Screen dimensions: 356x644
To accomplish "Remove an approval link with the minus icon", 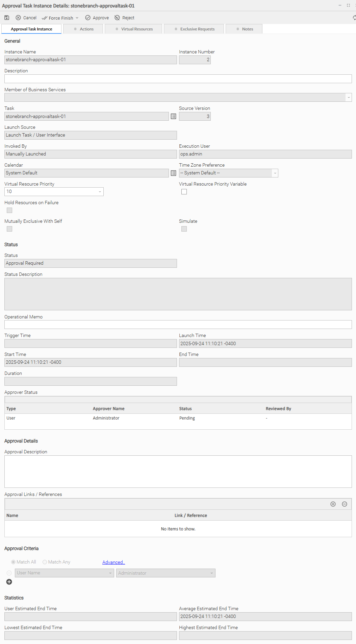I will [345, 504].
